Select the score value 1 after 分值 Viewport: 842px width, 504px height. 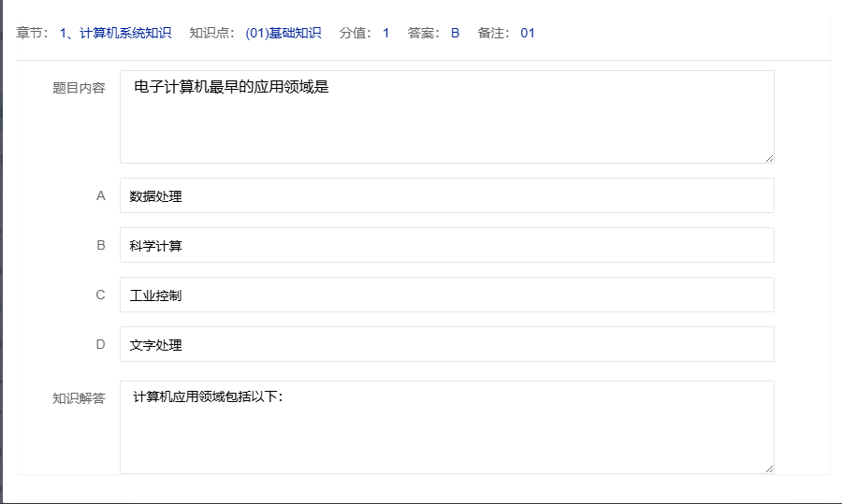click(385, 33)
